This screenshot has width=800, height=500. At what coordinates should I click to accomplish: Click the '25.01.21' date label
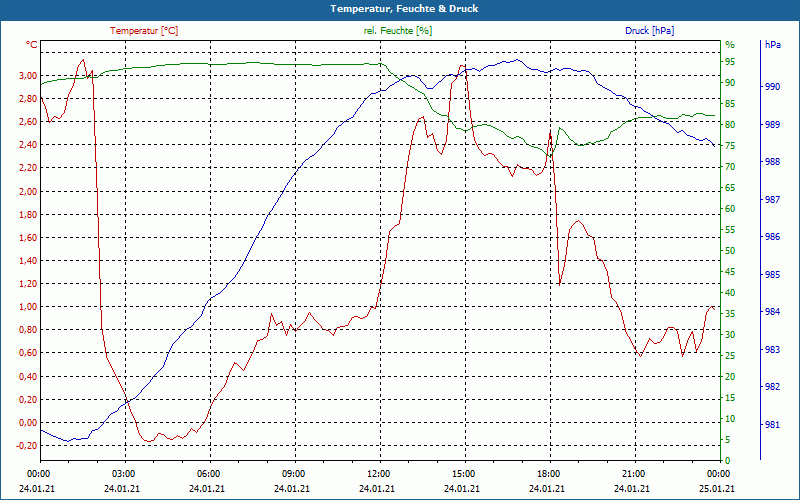(x=717, y=488)
